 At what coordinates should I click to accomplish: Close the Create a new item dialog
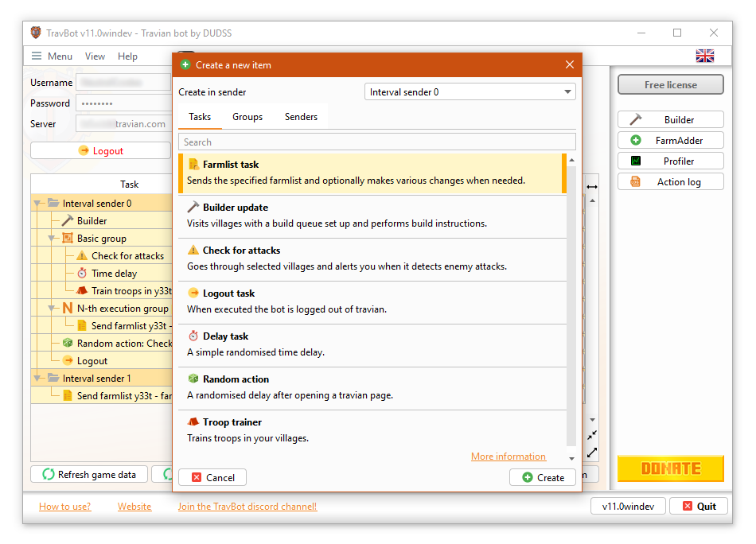[x=570, y=64]
